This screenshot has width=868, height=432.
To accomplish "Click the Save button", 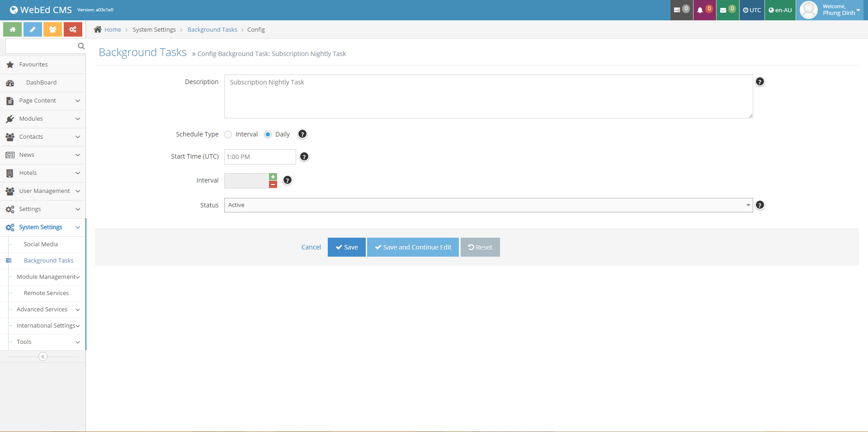I will point(346,247).
